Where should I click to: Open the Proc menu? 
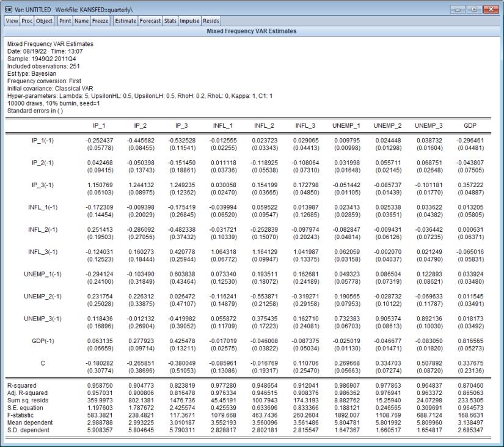tap(26, 21)
